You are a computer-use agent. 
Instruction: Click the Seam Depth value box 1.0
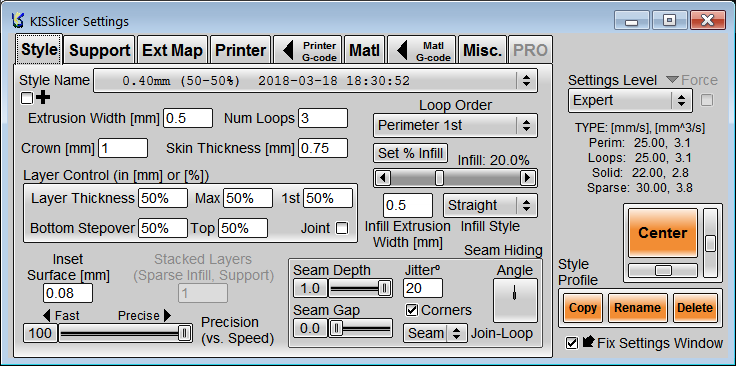point(310,289)
